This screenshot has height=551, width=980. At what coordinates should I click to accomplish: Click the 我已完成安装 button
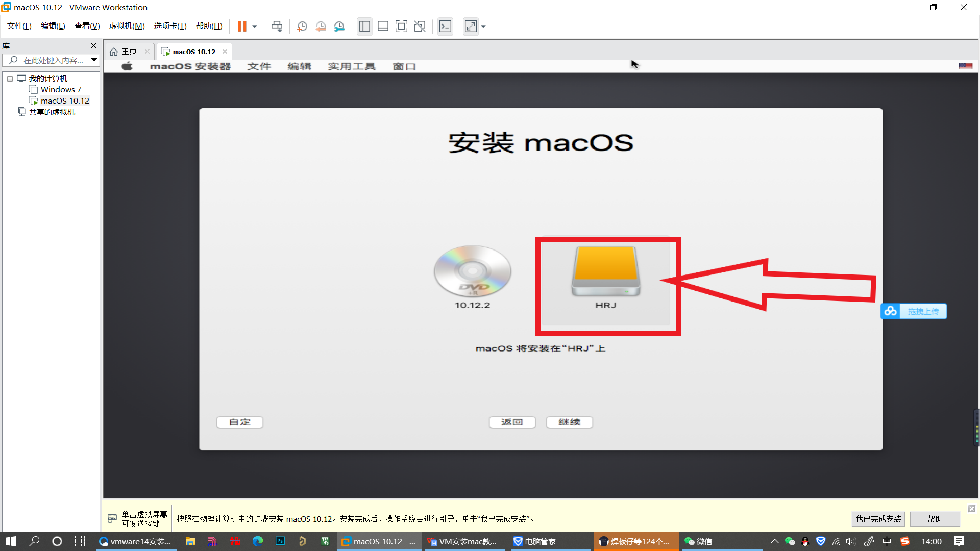[x=878, y=519]
